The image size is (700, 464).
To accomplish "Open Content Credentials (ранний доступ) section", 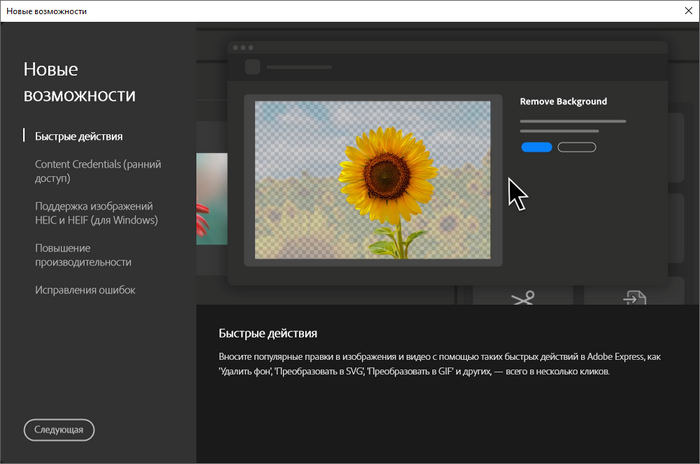I will point(97,171).
